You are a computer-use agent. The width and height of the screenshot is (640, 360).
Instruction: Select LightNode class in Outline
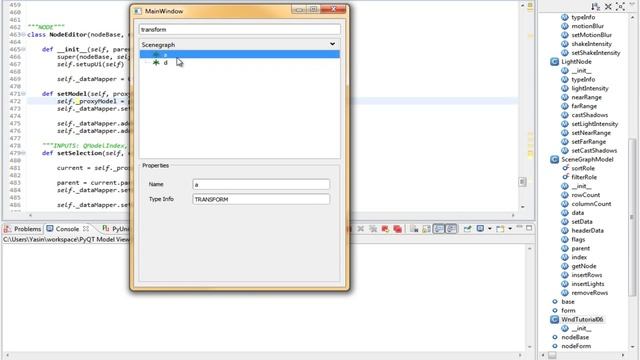tap(576, 62)
